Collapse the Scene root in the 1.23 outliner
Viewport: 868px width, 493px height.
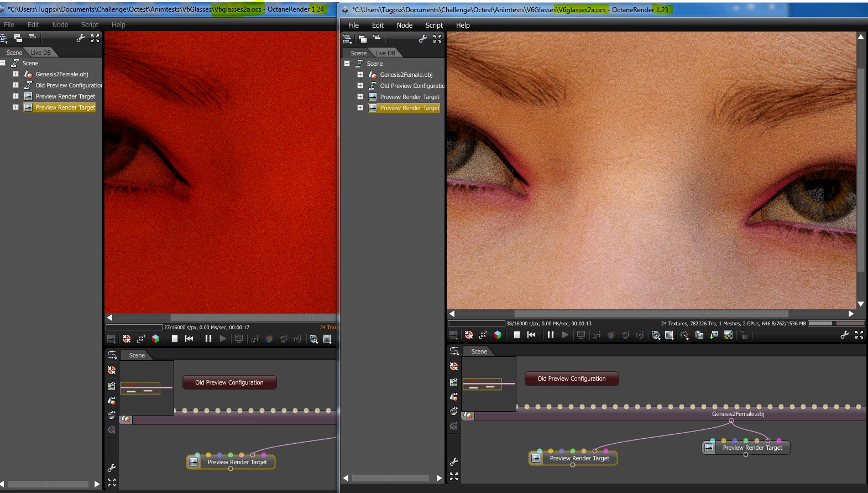pyautogui.click(x=347, y=64)
